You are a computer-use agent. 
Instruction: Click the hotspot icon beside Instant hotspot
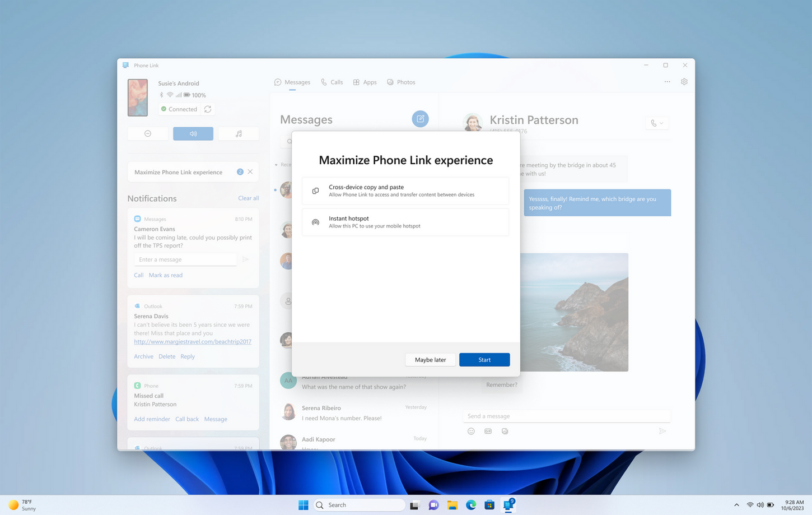pos(315,222)
